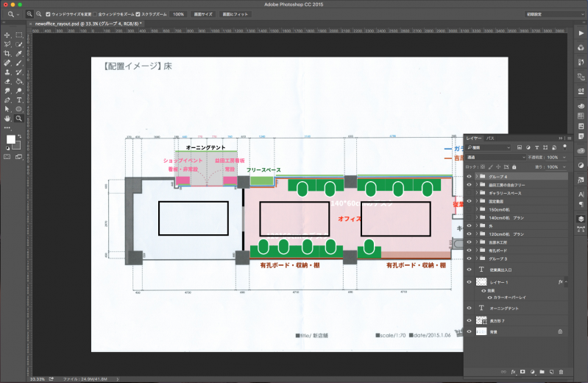Open the Layers panel menu
Image resolution: width=588 pixels, height=383 pixels.
[570, 138]
